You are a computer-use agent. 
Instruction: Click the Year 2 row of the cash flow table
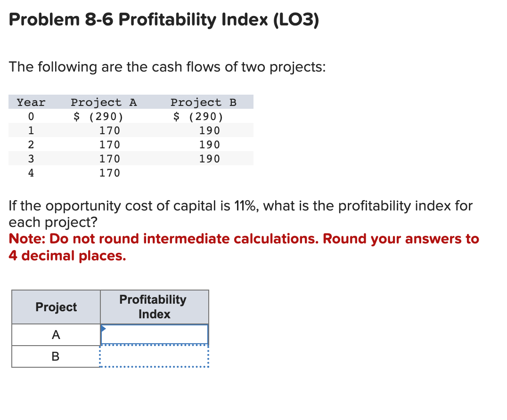coord(109,145)
